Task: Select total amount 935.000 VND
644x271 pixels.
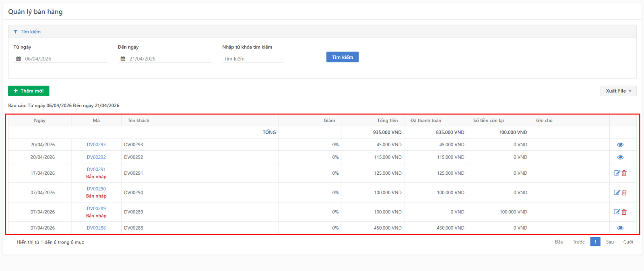Action: coord(387,132)
